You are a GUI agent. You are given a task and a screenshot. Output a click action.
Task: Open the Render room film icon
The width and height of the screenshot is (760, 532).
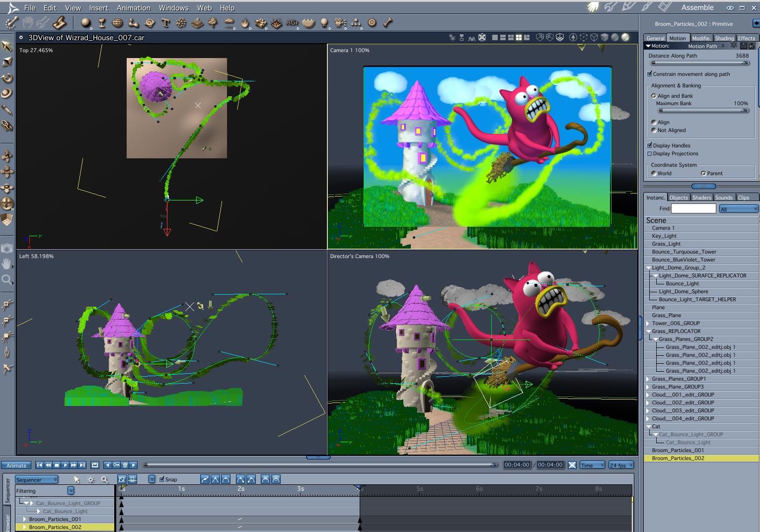coord(665,7)
